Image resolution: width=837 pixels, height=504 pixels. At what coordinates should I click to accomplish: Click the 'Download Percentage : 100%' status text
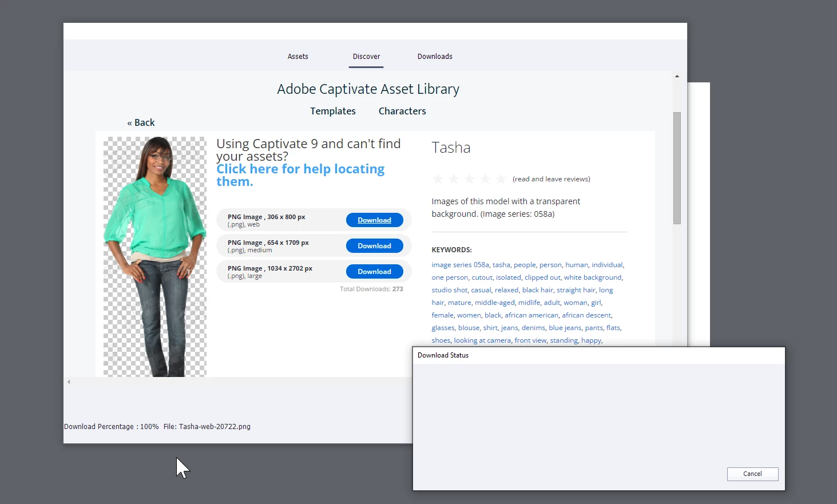(x=112, y=427)
